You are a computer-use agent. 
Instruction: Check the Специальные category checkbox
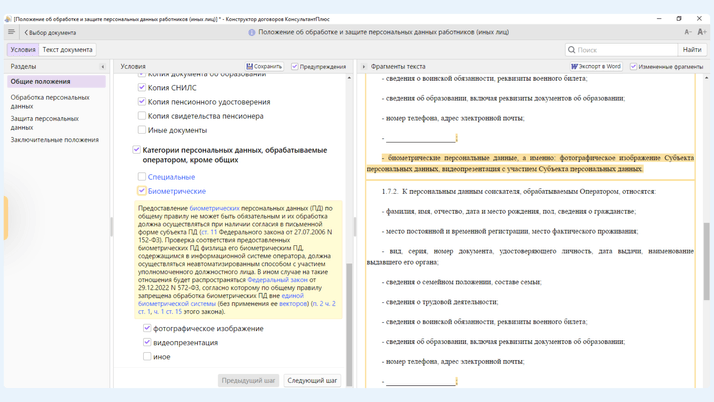coord(142,177)
